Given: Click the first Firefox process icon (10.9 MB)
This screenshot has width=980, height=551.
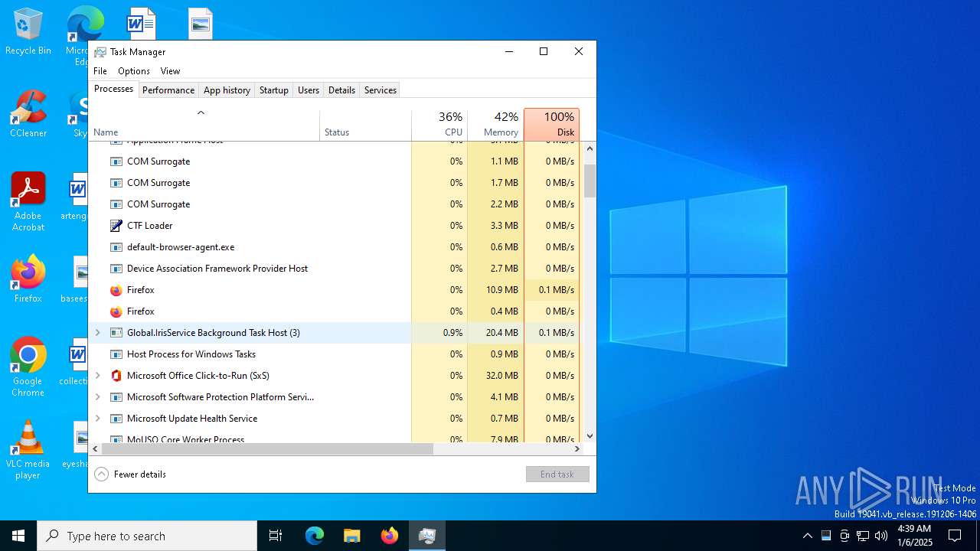Looking at the screenshot, I should tap(116, 290).
